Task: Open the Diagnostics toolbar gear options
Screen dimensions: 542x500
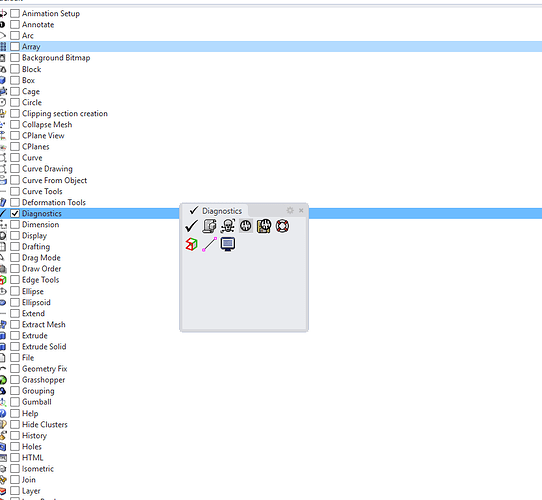Action: 290,210
